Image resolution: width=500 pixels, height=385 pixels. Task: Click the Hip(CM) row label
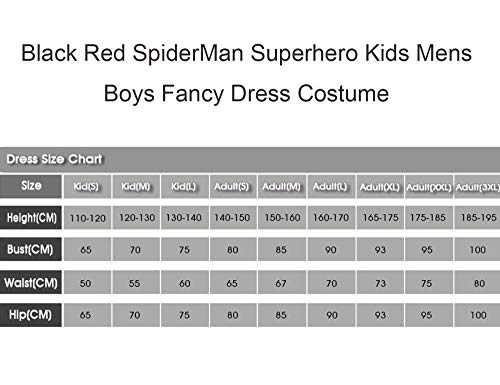coord(31,315)
